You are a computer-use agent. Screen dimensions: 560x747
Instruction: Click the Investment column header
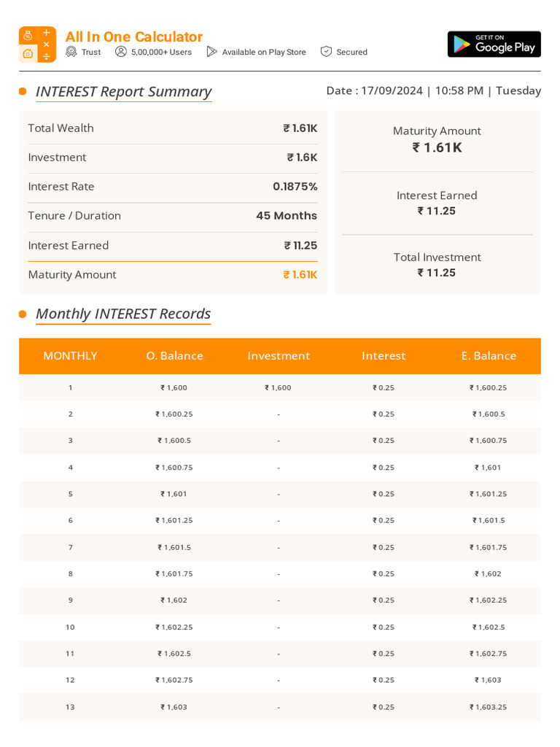[279, 356]
